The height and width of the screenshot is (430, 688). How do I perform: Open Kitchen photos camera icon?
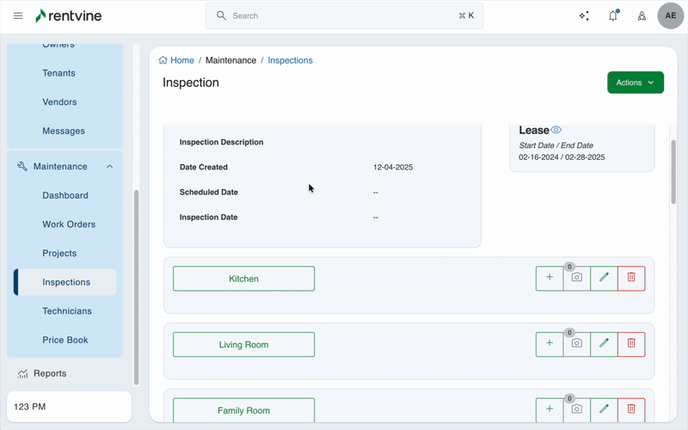[x=576, y=279]
